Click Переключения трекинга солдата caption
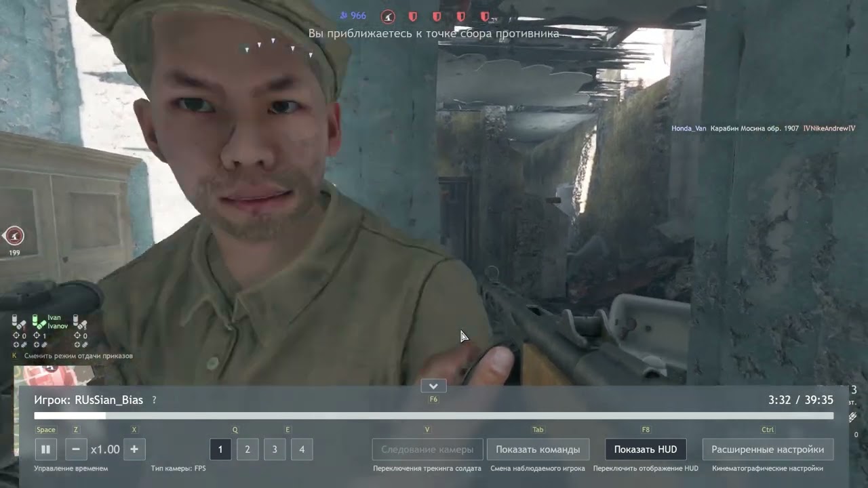 tap(427, 468)
